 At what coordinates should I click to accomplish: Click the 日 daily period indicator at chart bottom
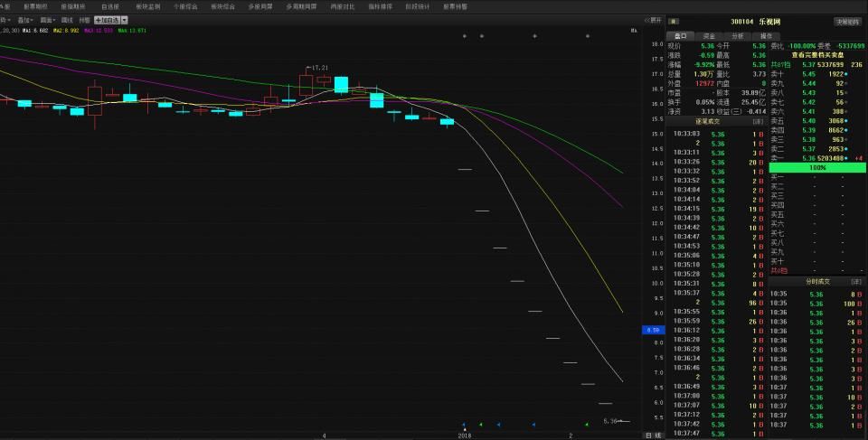click(x=648, y=435)
